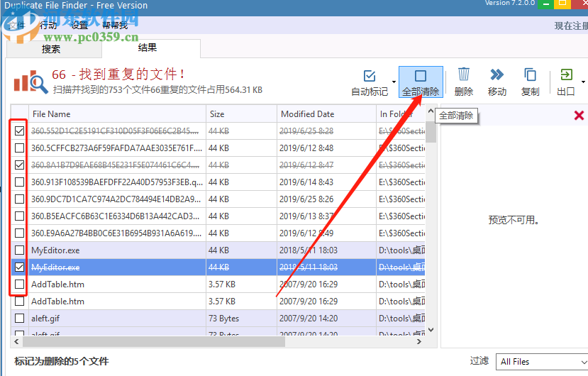The width and height of the screenshot is (588, 376).
Task: Open the 行动 (Action) menu
Action: pos(48,26)
